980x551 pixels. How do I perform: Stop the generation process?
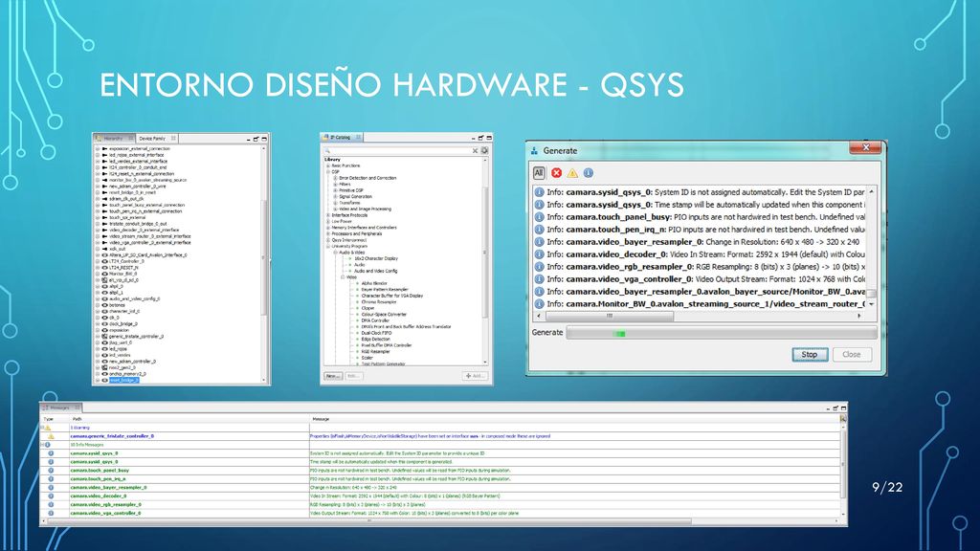[x=810, y=354]
